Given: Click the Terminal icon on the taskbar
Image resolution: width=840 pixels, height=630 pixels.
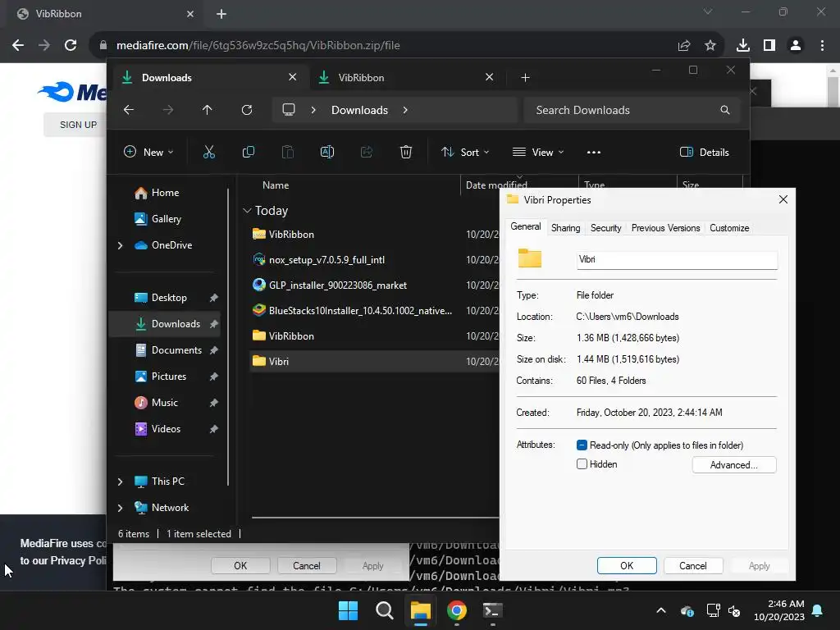Looking at the screenshot, I should 492,610.
